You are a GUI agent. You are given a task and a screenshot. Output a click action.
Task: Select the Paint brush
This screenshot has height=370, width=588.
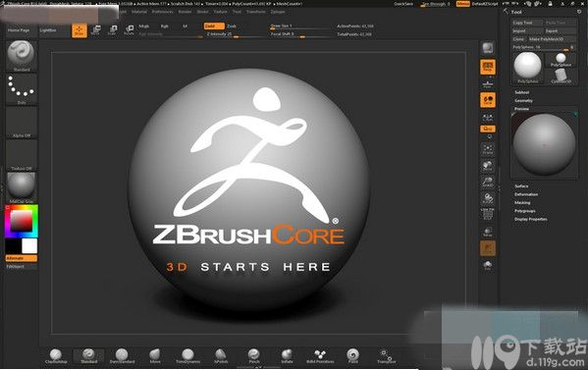point(352,355)
